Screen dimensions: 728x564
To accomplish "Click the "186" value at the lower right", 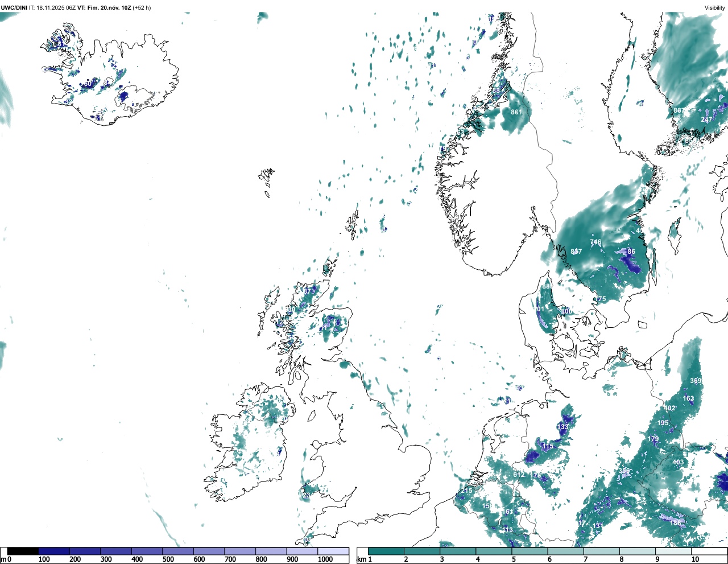I will (675, 522).
